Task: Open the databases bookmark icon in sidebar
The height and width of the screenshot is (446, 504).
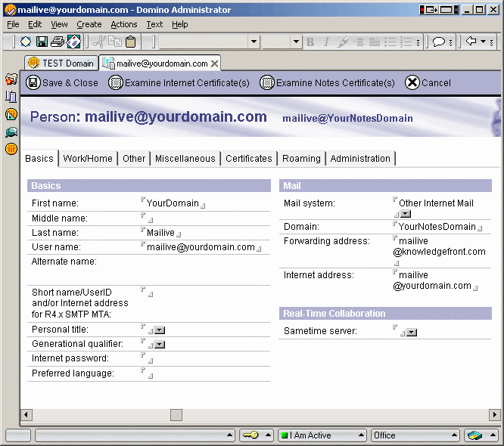Action: [11, 97]
